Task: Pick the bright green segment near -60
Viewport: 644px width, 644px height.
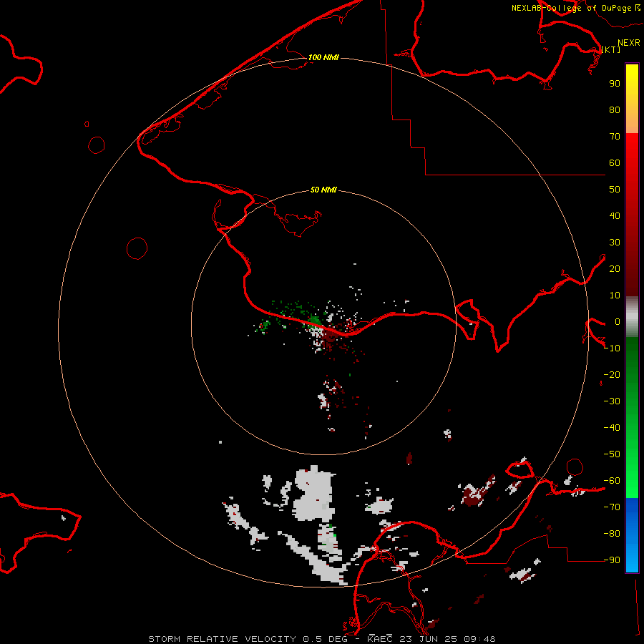Action: click(632, 481)
